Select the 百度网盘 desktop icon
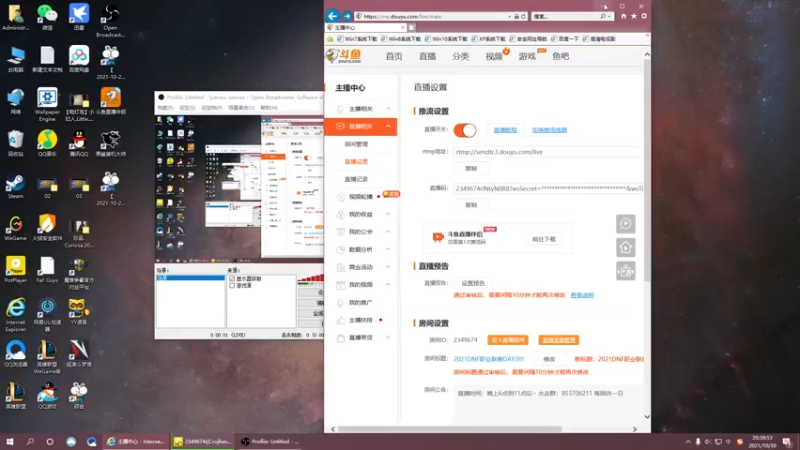This screenshot has width=800, height=450. tap(79, 59)
